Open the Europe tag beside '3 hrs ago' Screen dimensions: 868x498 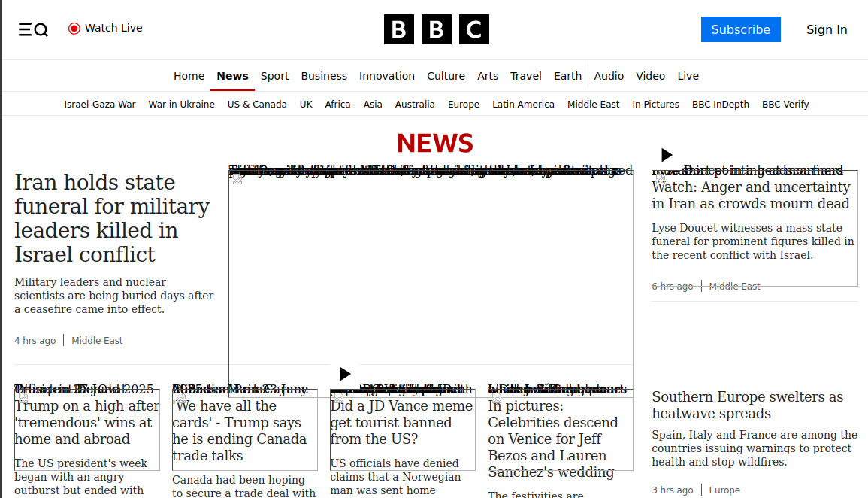[x=724, y=490]
